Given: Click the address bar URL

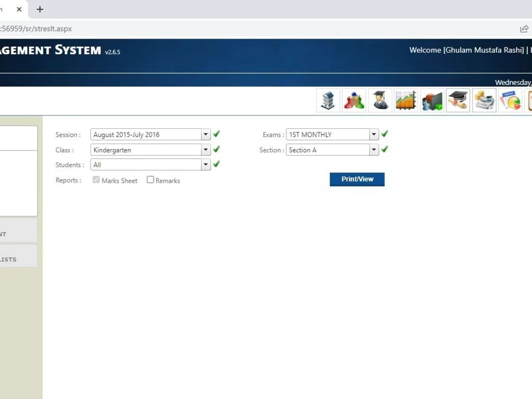Looking at the screenshot, I should [x=36, y=29].
